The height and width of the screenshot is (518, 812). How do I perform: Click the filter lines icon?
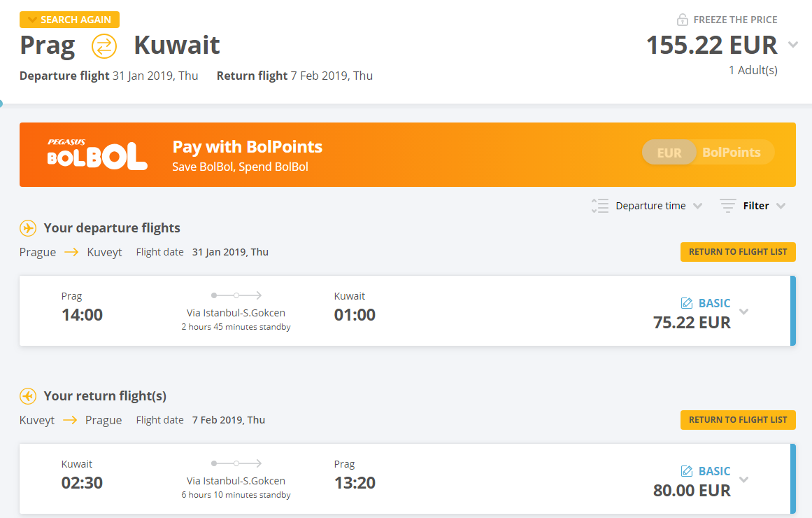pos(728,206)
